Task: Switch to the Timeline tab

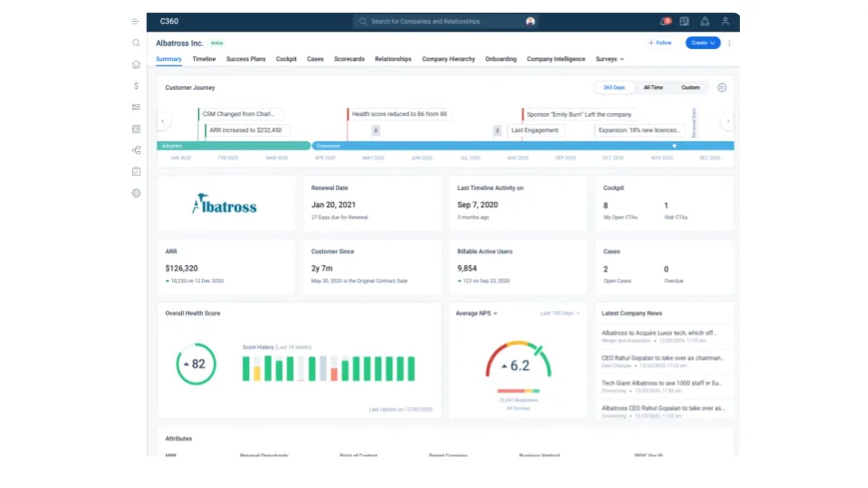Action: click(204, 59)
